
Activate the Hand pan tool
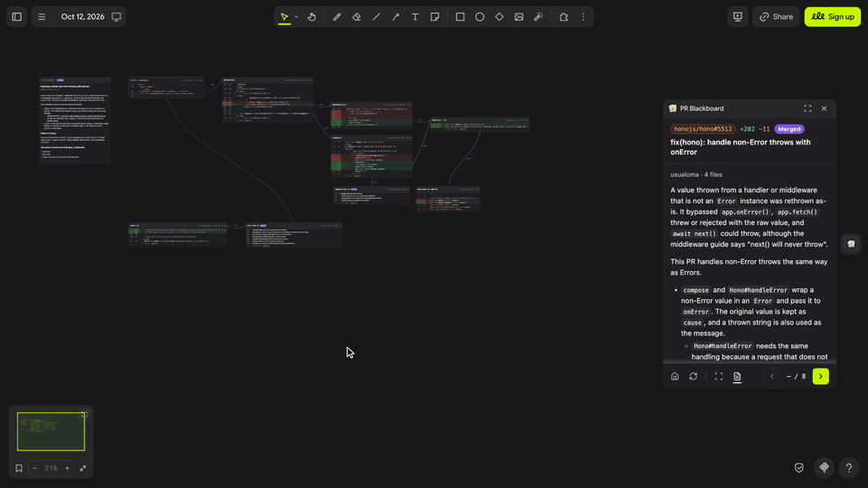(312, 16)
